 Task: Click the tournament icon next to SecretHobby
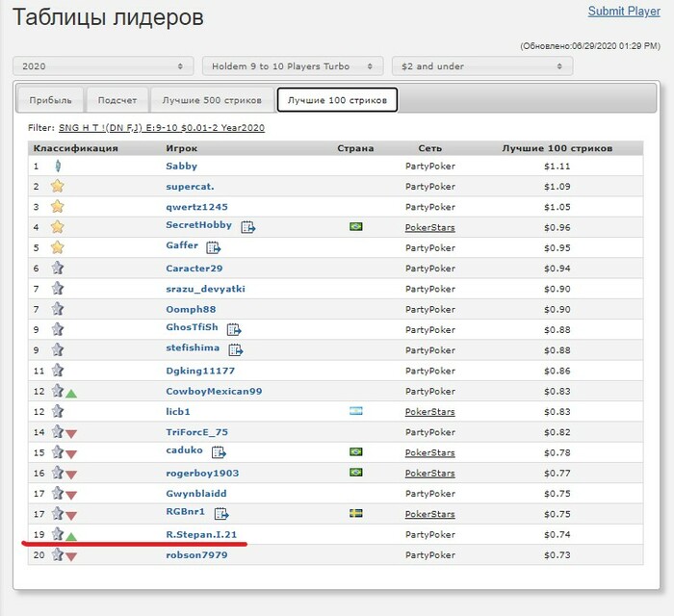pos(248,227)
